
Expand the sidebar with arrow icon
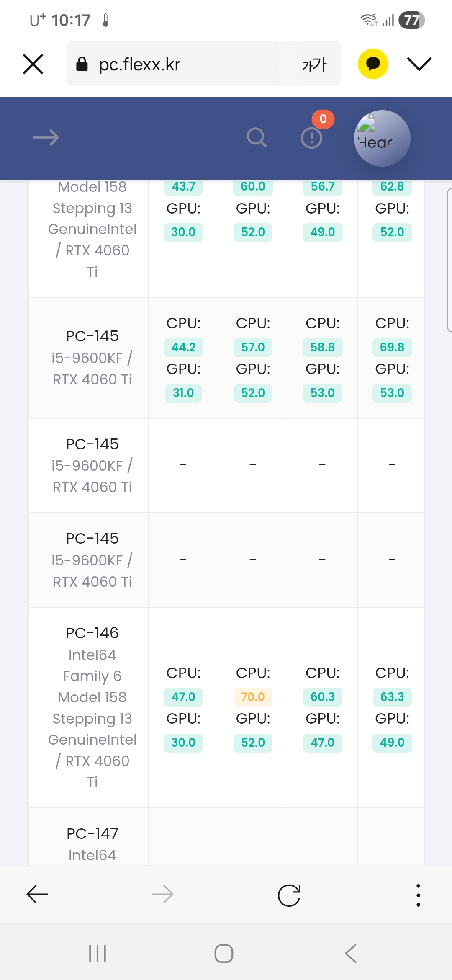click(46, 137)
